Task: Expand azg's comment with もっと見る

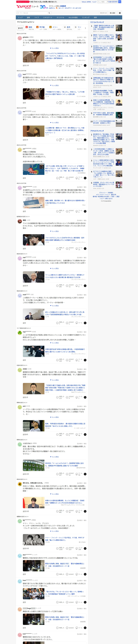Action: pos(55,343)
